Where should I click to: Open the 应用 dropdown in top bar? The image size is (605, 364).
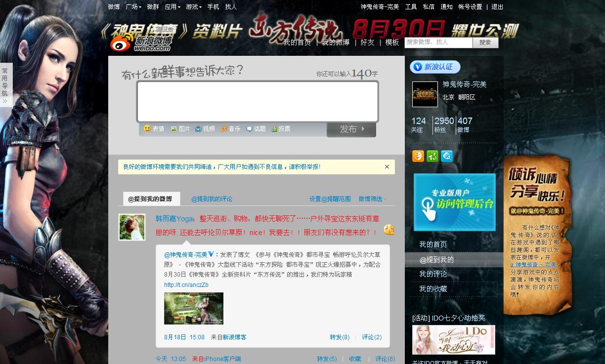click(173, 7)
